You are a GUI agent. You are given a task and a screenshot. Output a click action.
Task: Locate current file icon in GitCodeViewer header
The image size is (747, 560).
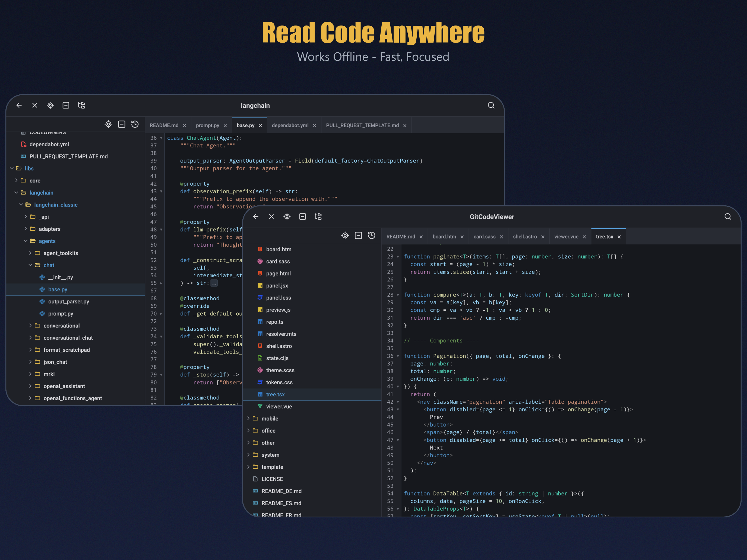287,216
